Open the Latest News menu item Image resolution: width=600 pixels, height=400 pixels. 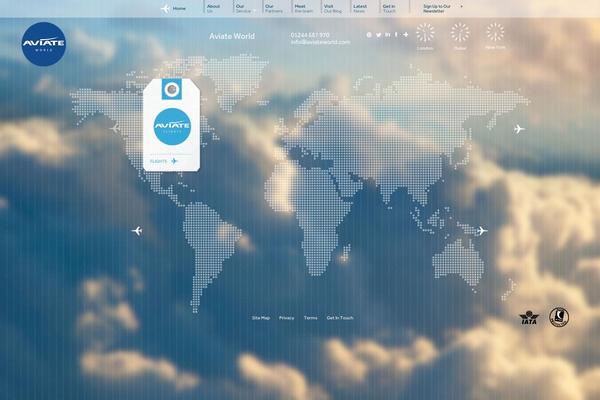click(x=360, y=8)
